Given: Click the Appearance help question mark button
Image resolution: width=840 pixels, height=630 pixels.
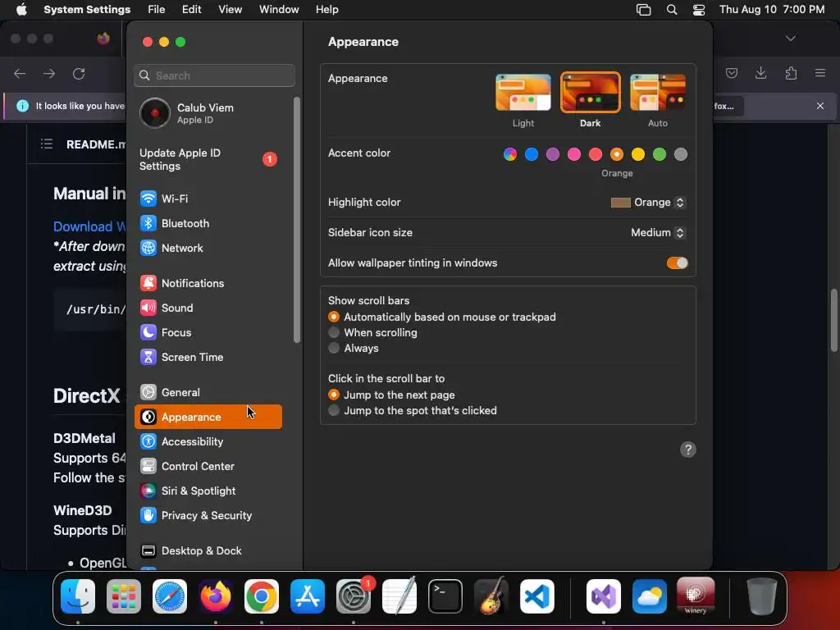Looking at the screenshot, I should [x=688, y=450].
